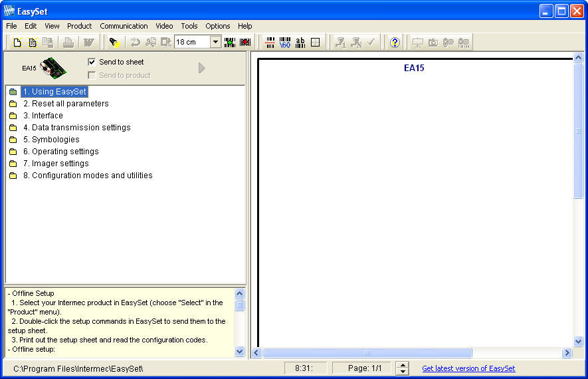
Task: Select '5. Symbologies' folder
Action: click(x=51, y=140)
